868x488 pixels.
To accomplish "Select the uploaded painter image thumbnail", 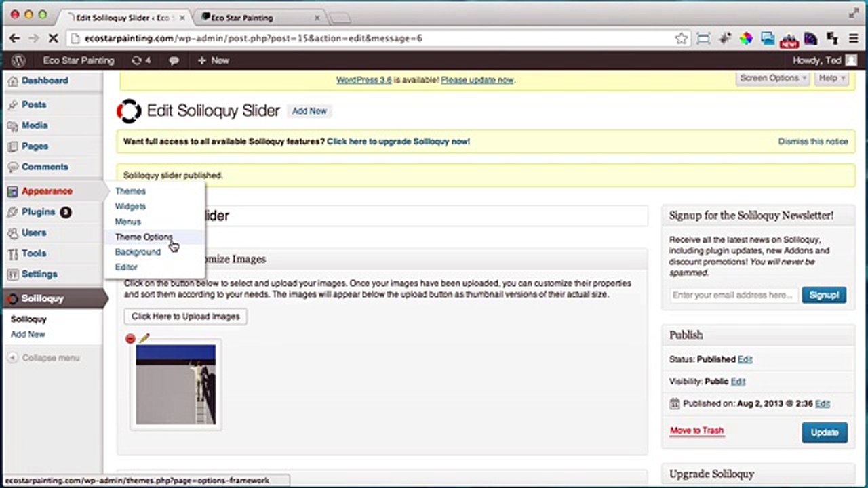I will coord(176,384).
